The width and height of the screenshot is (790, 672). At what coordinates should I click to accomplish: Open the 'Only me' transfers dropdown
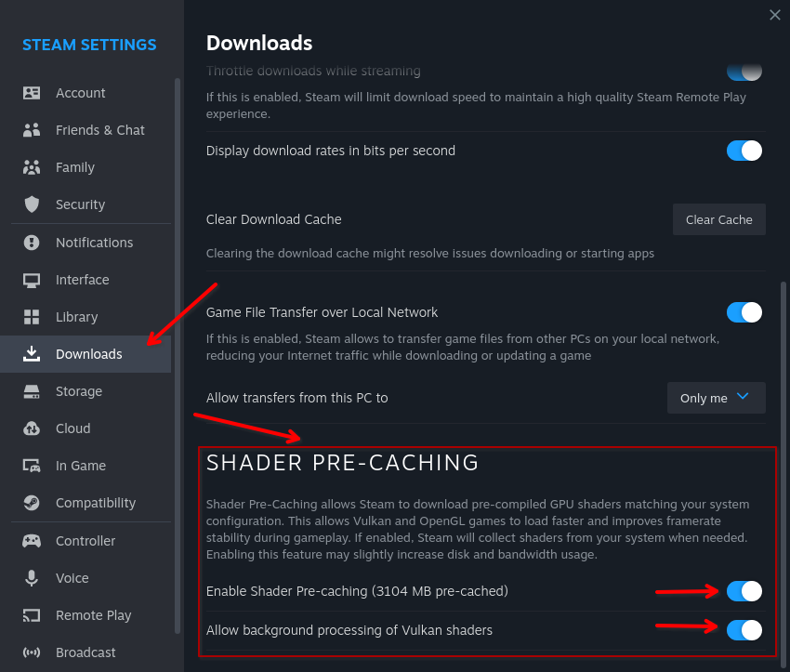(716, 398)
